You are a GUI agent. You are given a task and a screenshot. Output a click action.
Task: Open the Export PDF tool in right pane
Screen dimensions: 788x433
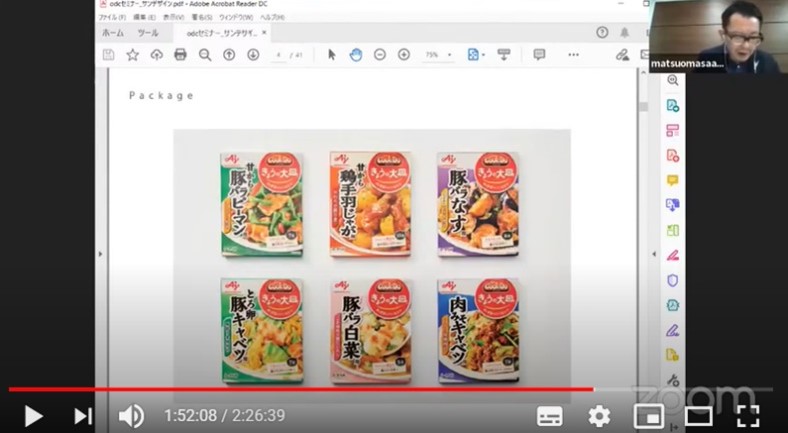(672, 105)
